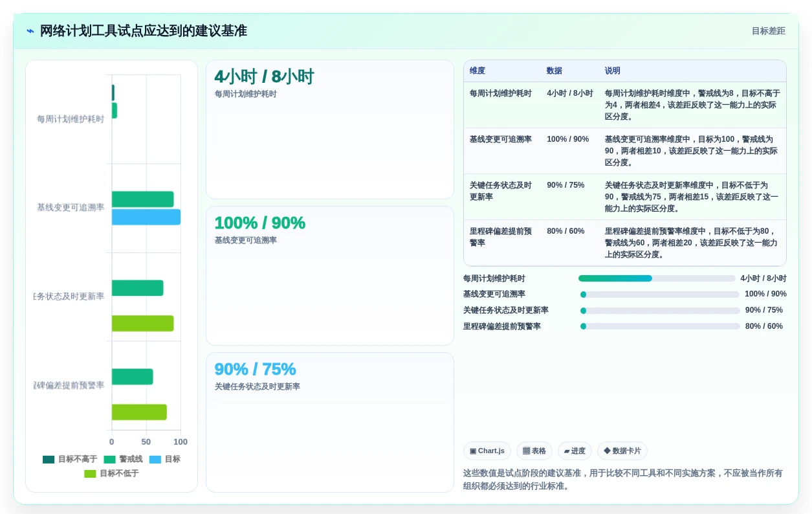Click the 100 tick on chart axis
Screen dimensions: 812x514
(x=181, y=442)
